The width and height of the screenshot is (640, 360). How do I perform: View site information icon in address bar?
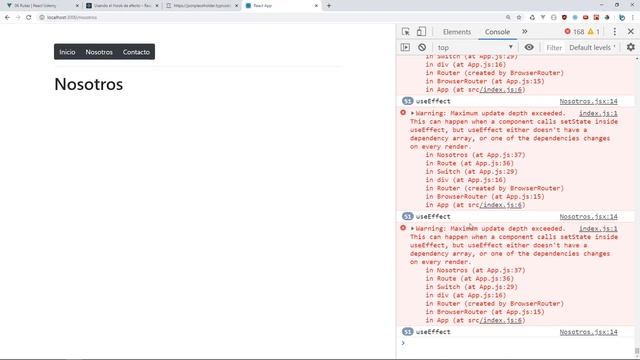pos(42,18)
